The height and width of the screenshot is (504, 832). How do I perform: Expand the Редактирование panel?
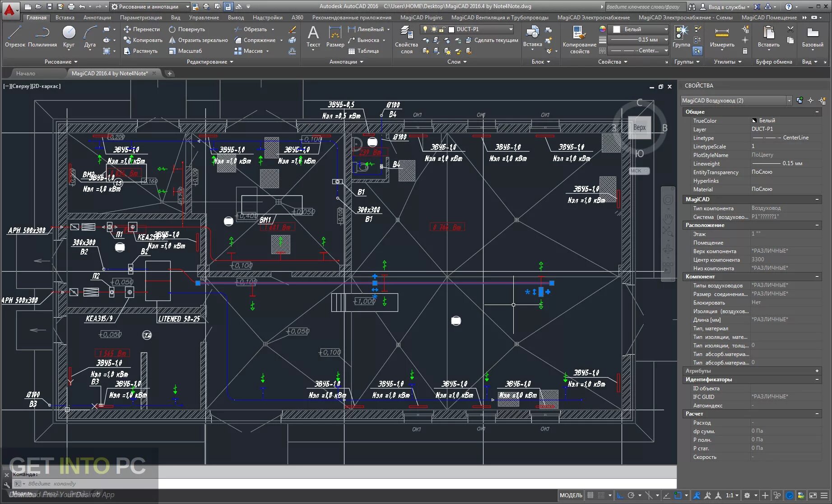(210, 62)
